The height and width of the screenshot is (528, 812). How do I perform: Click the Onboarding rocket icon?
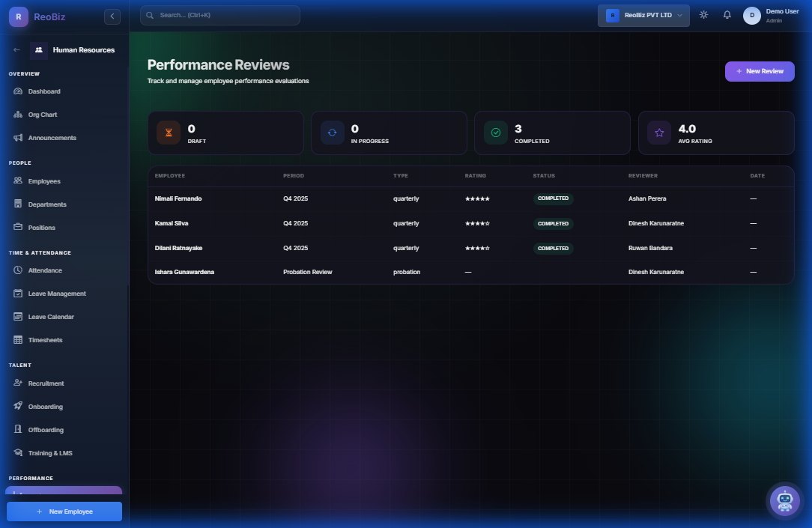coord(16,406)
